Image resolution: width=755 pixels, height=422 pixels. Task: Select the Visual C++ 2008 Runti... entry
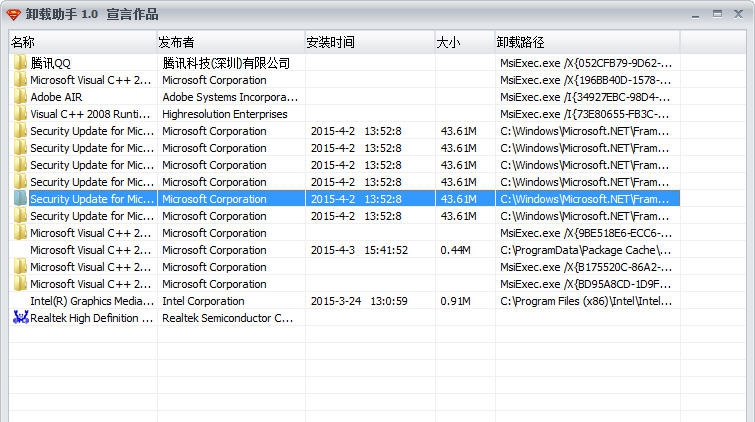coord(90,114)
